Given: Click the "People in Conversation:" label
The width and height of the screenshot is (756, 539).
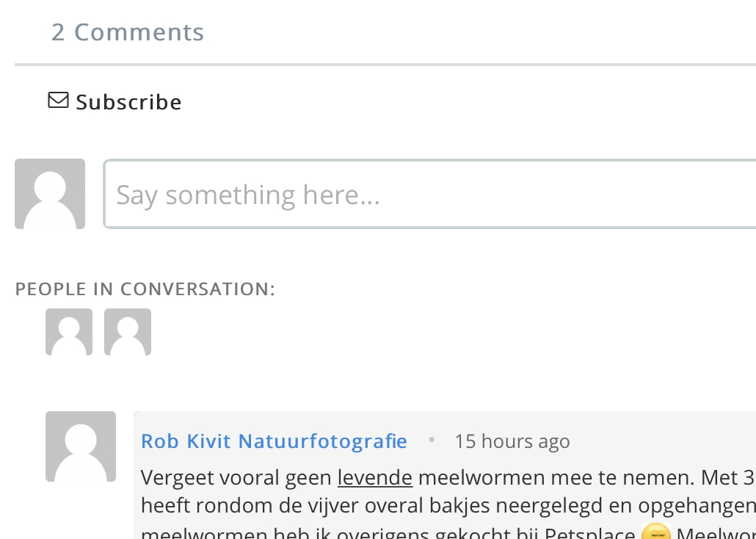Looking at the screenshot, I should tap(145, 289).
